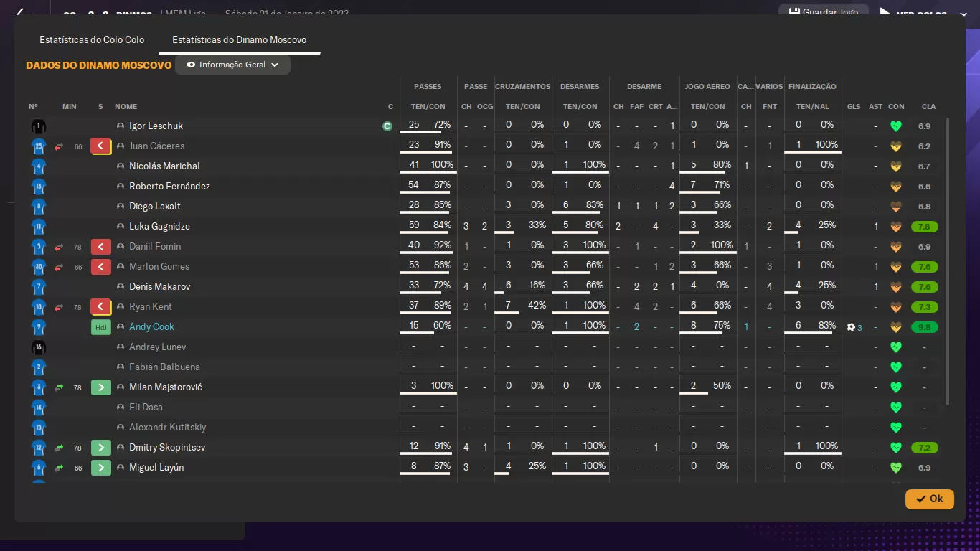
Task: Click the VER GOLOS button
Action: [920, 14]
